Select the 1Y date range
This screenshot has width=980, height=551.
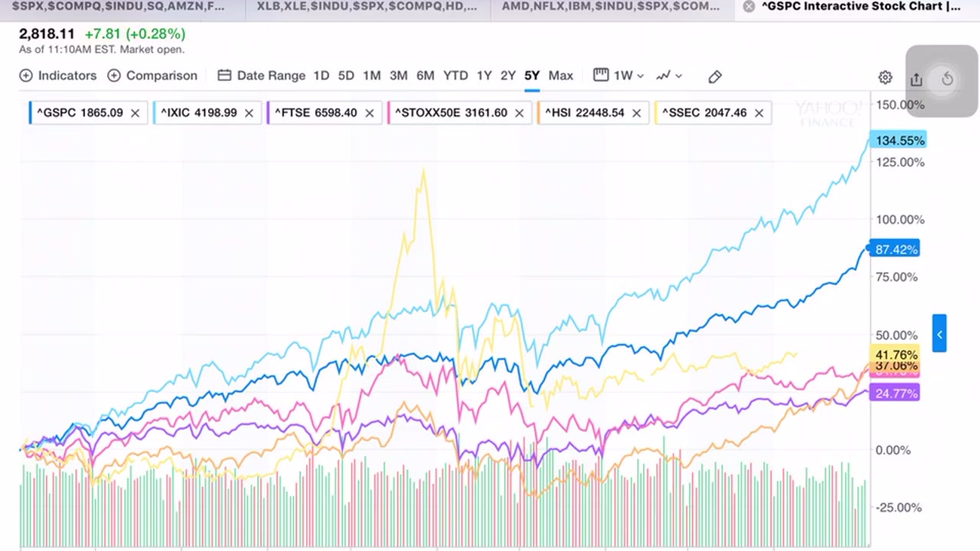point(484,76)
